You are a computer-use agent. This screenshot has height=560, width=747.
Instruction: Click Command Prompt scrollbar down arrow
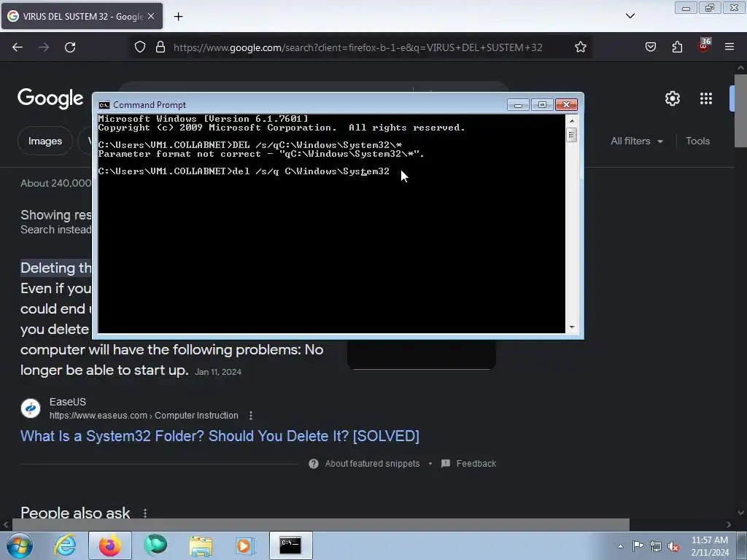coord(572,327)
